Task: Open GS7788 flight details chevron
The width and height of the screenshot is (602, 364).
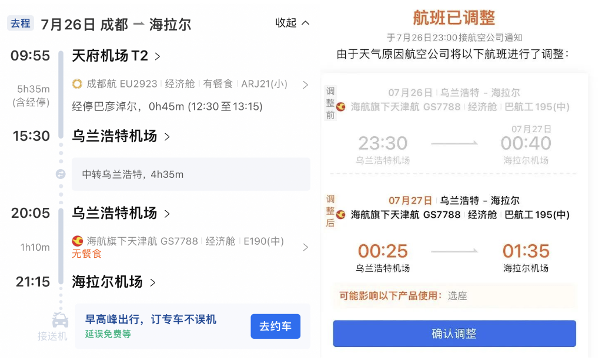Action: click(x=305, y=247)
